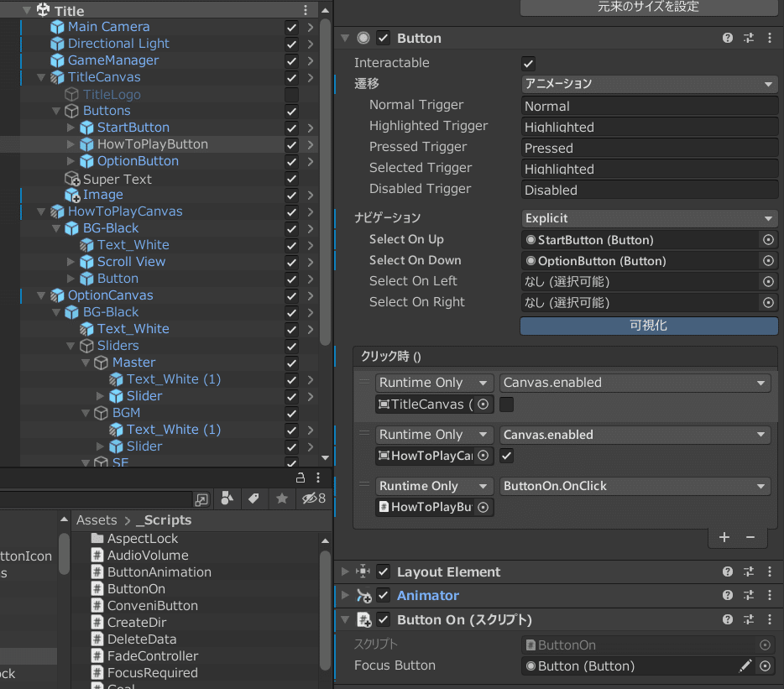Click the hierarchy vertical scrollbar thumb
Screen dimensions: 784x689
325,181
